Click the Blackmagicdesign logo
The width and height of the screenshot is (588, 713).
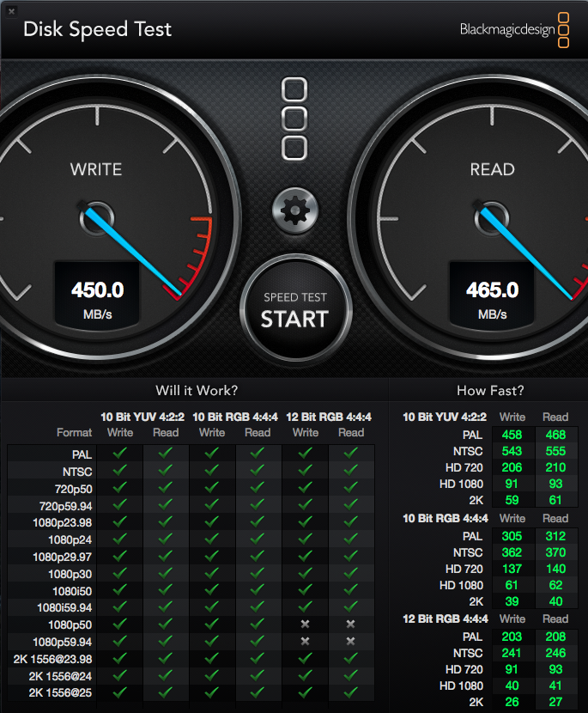(x=514, y=30)
